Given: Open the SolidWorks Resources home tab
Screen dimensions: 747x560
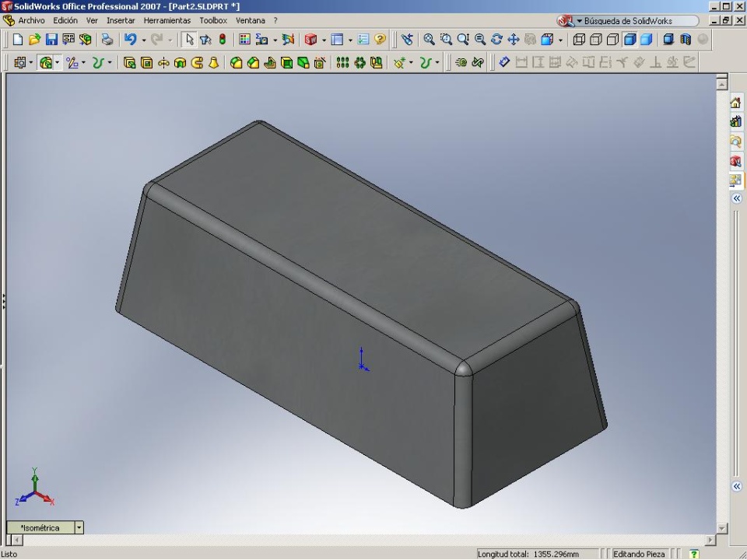Looking at the screenshot, I should coord(735,103).
